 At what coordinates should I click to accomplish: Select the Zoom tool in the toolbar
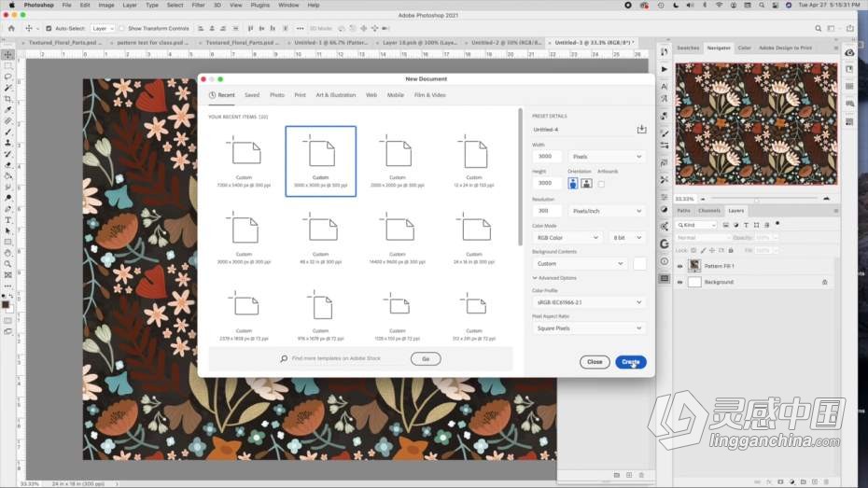(7, 264)
